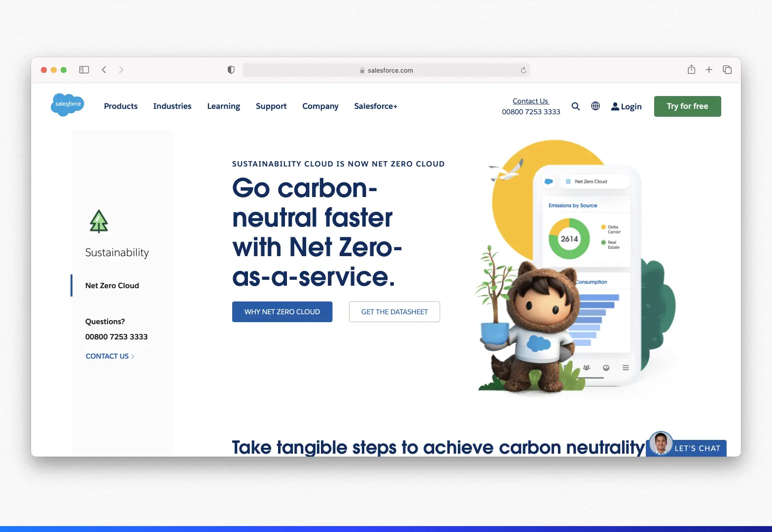
Task: Reload the page using the refresh icon
Action: point(523,70)
